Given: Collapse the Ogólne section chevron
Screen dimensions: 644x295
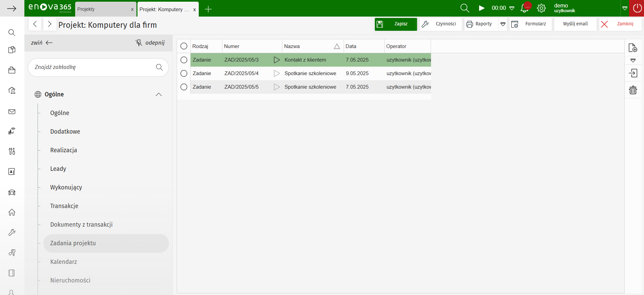Looking at the screenshot, I should [158, 94].
